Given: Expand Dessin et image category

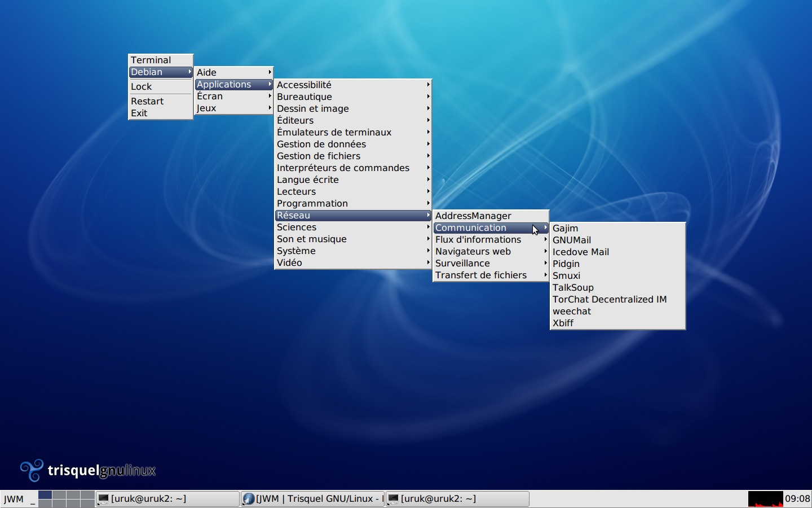Looking at the screenshot, I should [353, 108].
